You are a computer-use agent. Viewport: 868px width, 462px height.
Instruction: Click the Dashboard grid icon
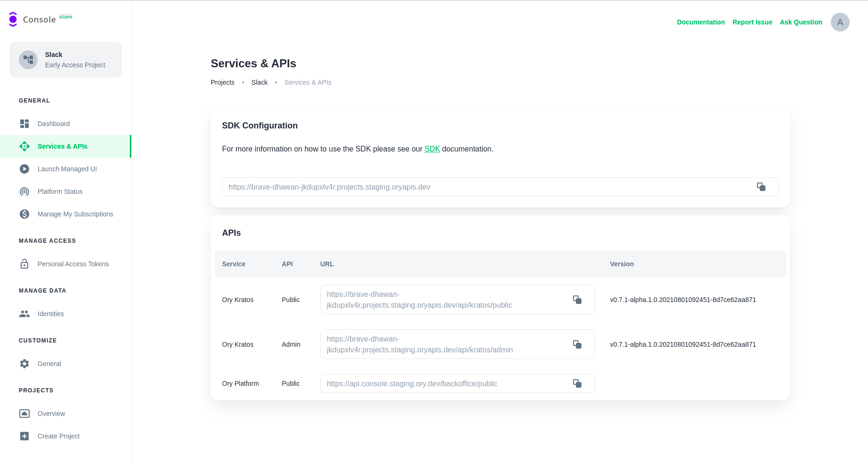[x=24, y=124]
